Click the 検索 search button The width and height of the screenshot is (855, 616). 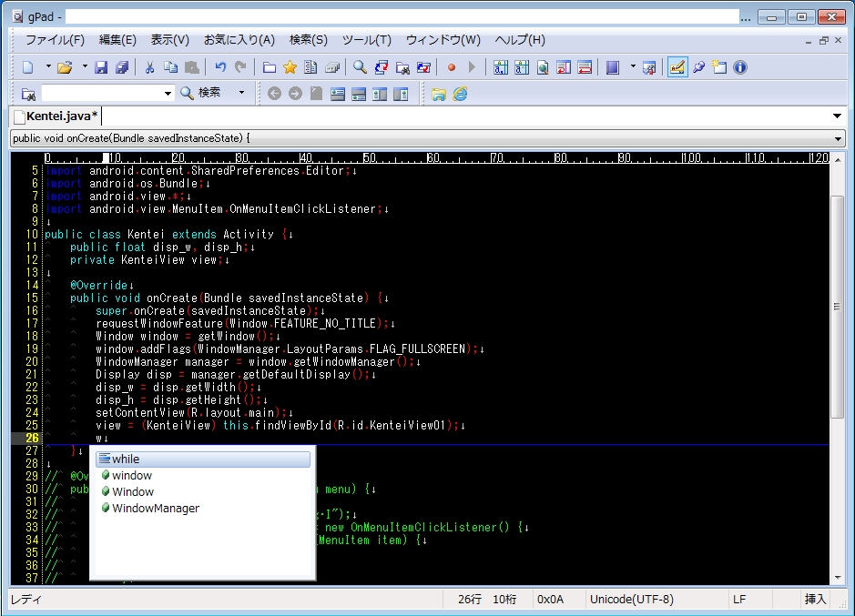pos(201,93)
